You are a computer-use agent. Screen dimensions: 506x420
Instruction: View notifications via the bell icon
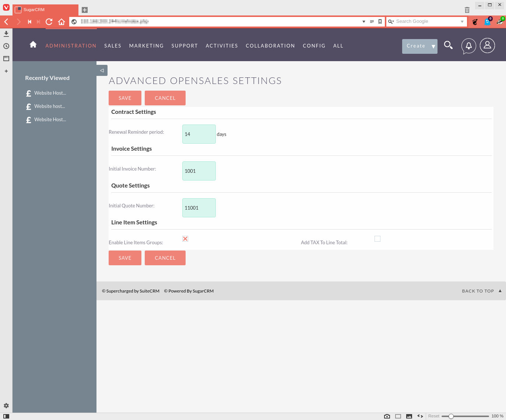tap(469, 46)
